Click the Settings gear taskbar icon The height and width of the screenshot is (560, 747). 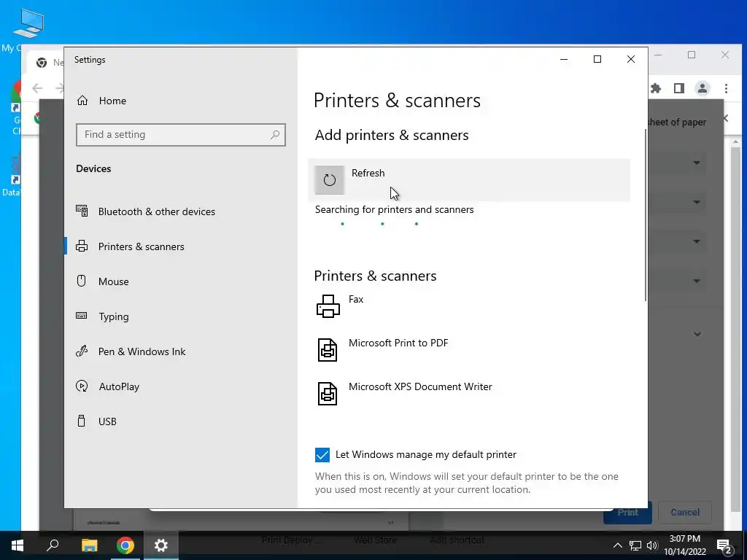point(161,545)
